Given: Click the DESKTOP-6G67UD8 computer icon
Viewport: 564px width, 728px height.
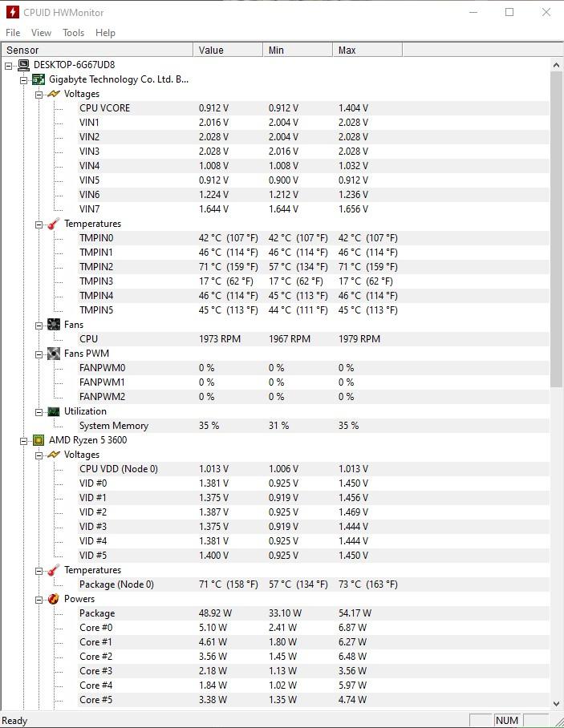Looking at the screenshot, I should click(23, 65).
